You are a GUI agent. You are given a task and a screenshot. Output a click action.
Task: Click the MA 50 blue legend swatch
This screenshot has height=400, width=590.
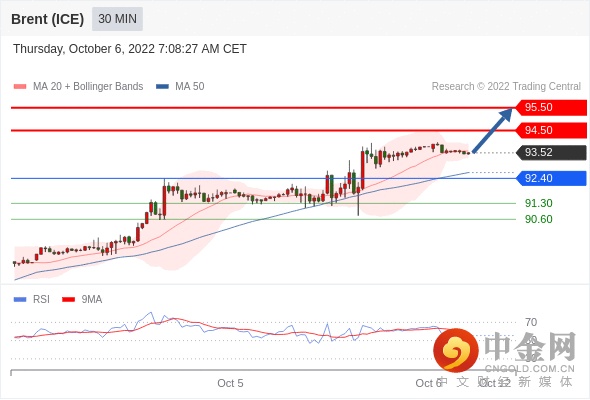(162, 87)
